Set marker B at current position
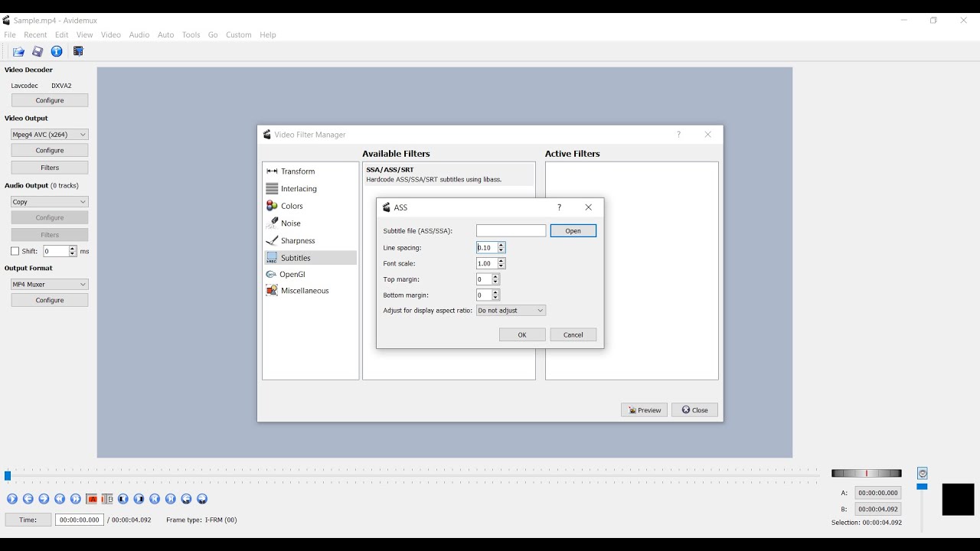 coord(107,499)
